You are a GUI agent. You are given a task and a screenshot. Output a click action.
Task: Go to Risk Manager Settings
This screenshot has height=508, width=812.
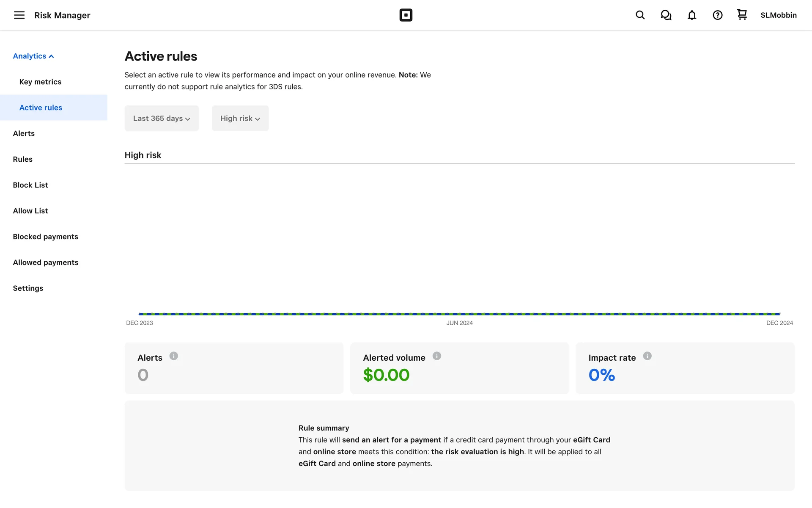point(28,288)
